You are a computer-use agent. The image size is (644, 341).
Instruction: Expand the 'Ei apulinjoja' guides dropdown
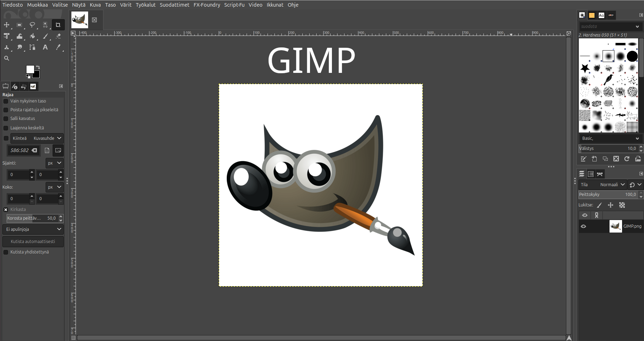33,229
